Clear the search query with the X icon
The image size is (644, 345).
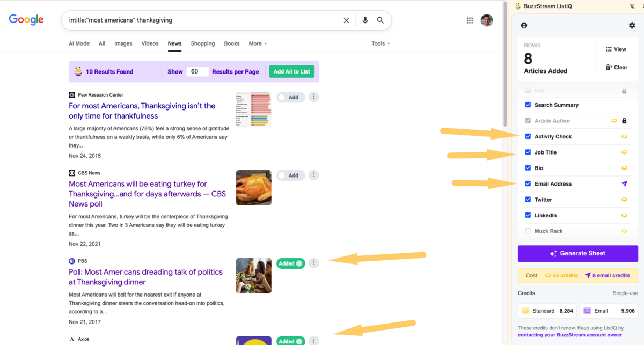pyautogui.click(x=346, y=20)
